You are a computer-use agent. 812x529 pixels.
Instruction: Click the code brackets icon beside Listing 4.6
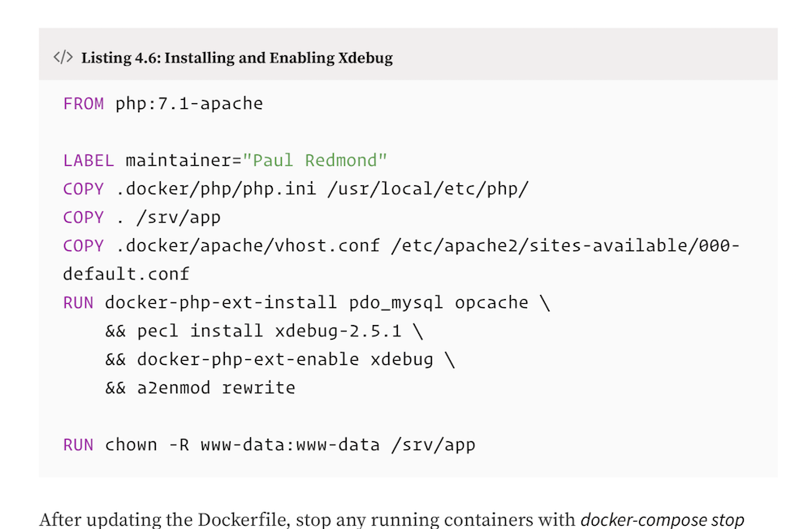click(x=63, y=57)
